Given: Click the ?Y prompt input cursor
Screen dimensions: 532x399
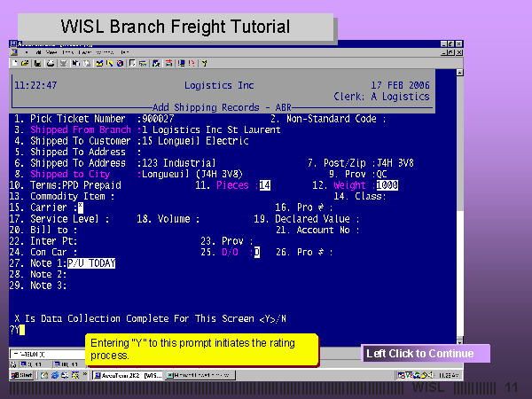Looking at the screenshot, I should [22, 330].
